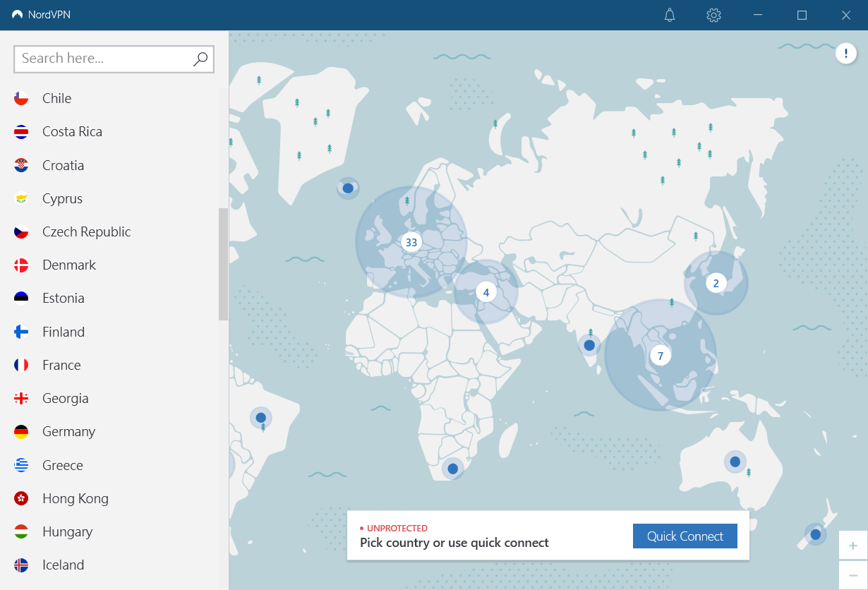This screenshot has height=590, width=868.
Task: Open the East Asia cluster marked 2
Action: click(716, 283)
